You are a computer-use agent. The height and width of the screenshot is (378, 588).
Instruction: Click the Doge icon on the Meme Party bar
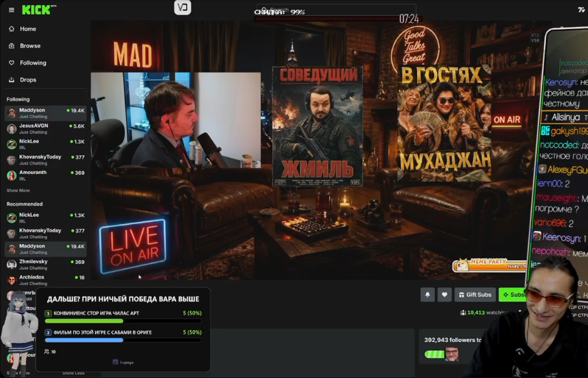pos(462,265)
